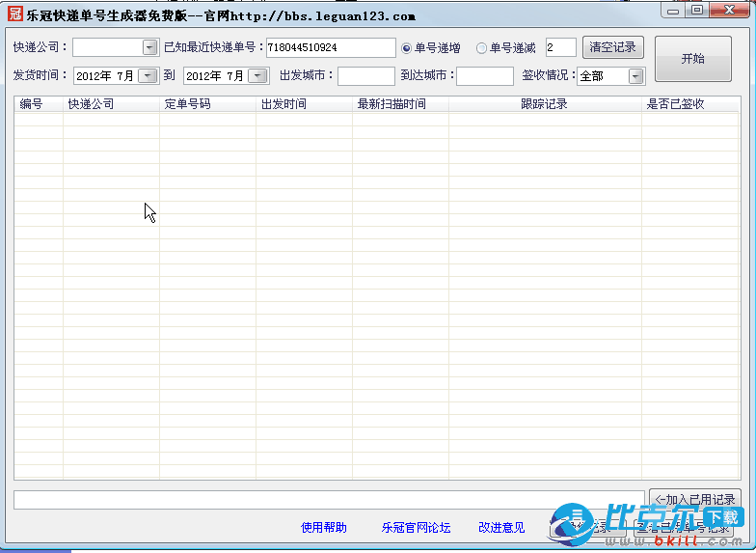Viewport: 756px width, 553px height.
Task: Click the 是否已签收 column header
Action: point(690,104)
